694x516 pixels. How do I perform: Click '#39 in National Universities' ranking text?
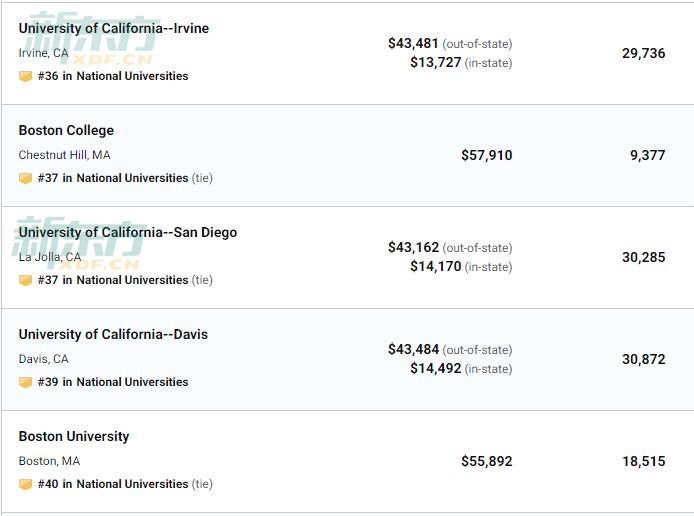(x=113, y=382)
